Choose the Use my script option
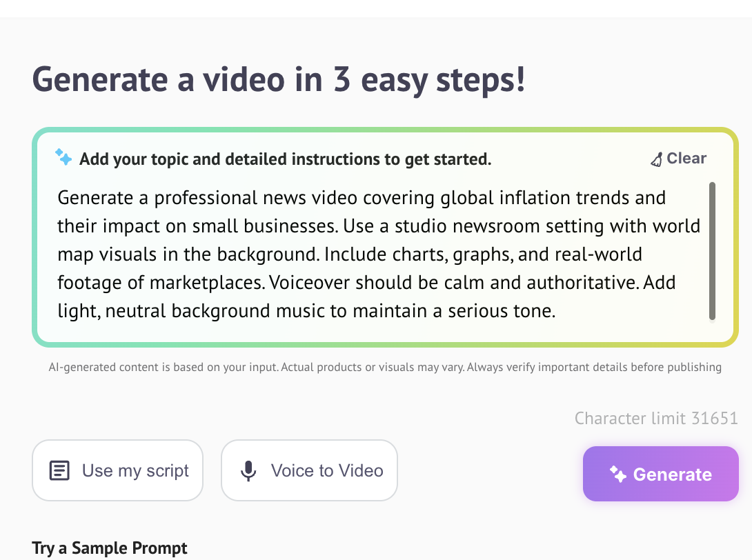This screenshot has height=560, width=752. (x=117, y=470)
